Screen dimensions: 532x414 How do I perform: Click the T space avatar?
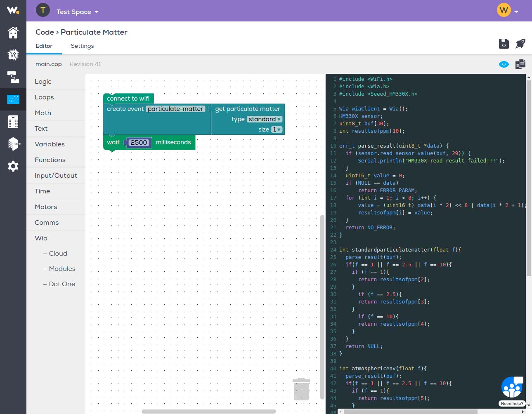pyautogui.click(x=43, y=10)
